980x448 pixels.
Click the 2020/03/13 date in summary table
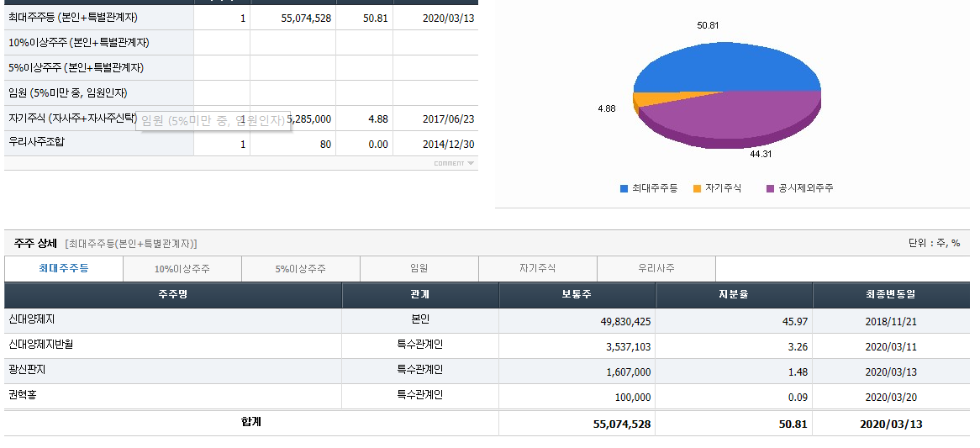[x=448, y=18]
